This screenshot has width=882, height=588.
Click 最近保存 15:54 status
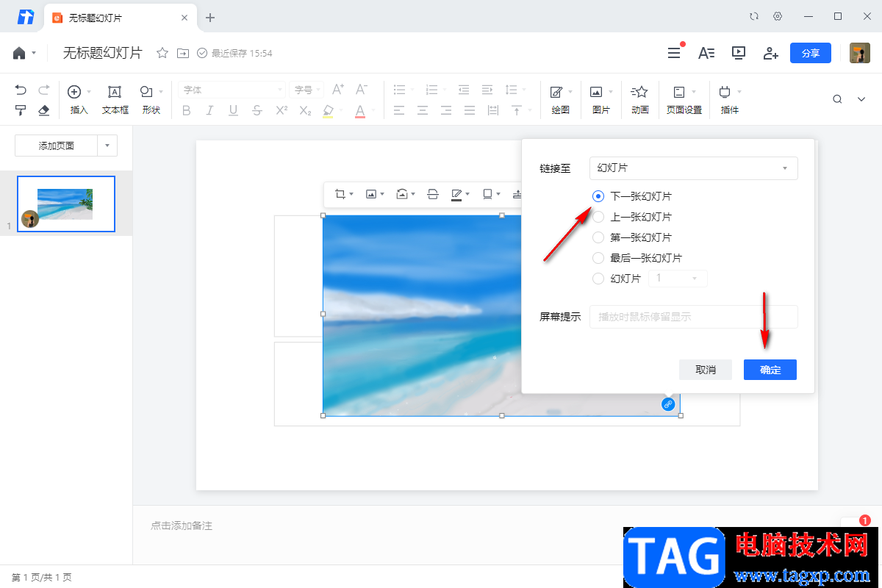tap(235, 53)
